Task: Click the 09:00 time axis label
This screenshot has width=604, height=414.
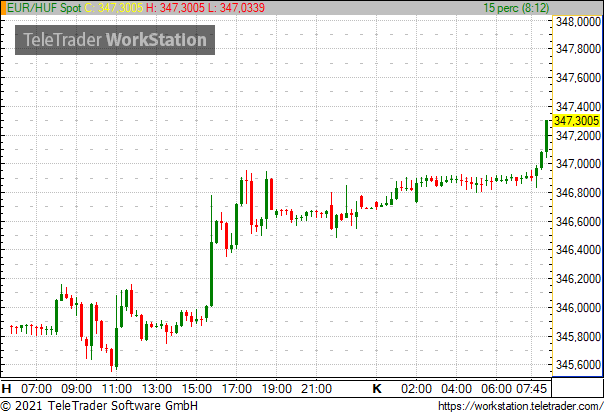Action: tap(77, 389)
